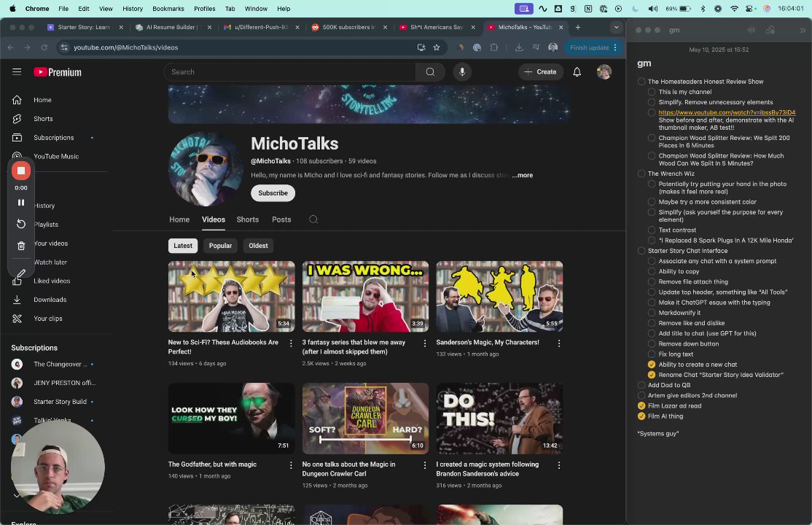812x525 pixels.
Task: Switch to channel Posts tab
Action: 281,219
